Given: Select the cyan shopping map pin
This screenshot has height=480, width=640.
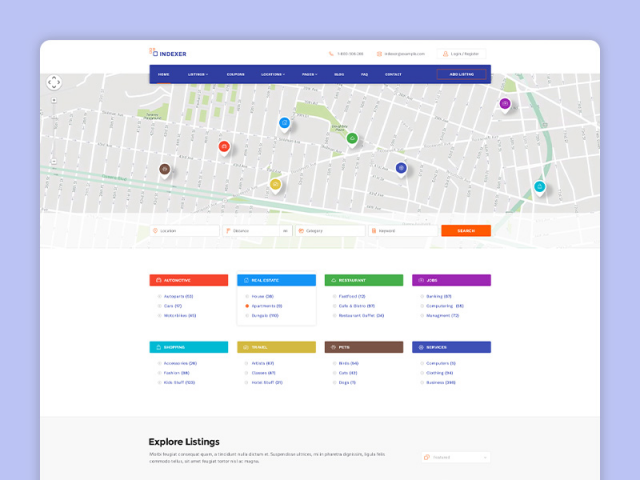Looking at the screenshot, I should 540,187.
